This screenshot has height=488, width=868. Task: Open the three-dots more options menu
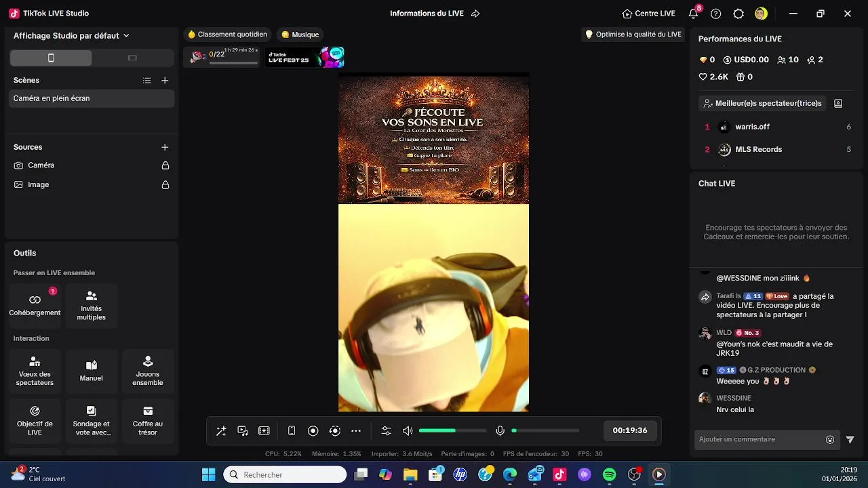pyautogui.click(x=356, y=431)
